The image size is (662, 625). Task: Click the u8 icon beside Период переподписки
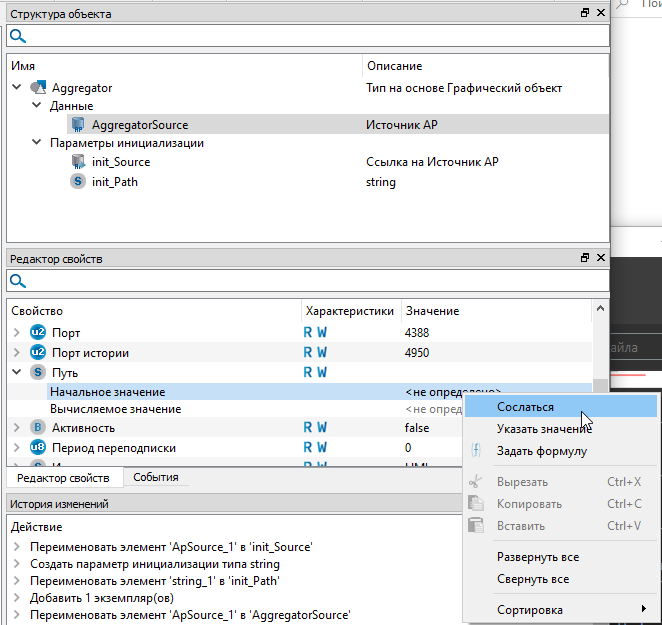pyautogui.click(x=38, y=448)
